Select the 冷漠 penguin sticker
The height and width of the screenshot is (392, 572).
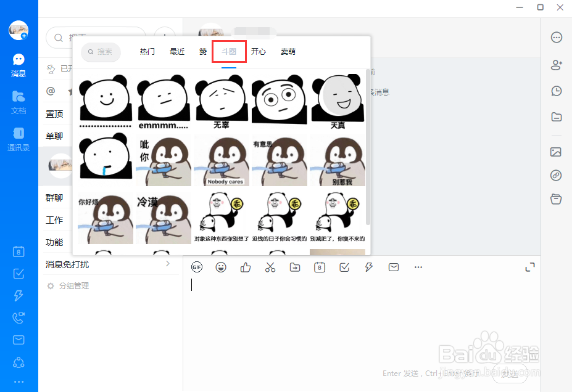tap(164, 218)
